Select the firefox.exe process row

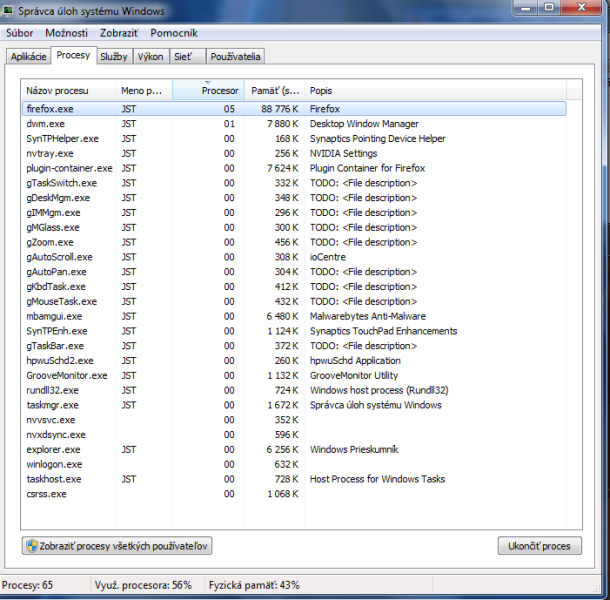pyautogui.click(x=294, y=109)
